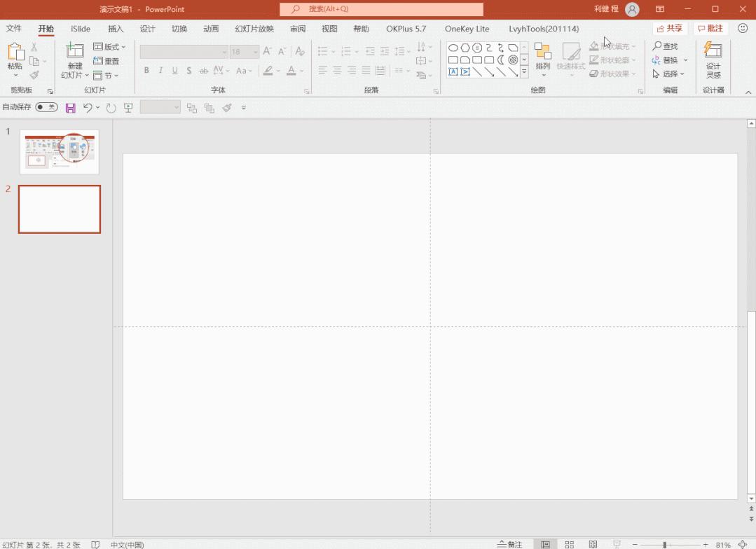Expand the Layout (版式) dropdown

point(110,47)
